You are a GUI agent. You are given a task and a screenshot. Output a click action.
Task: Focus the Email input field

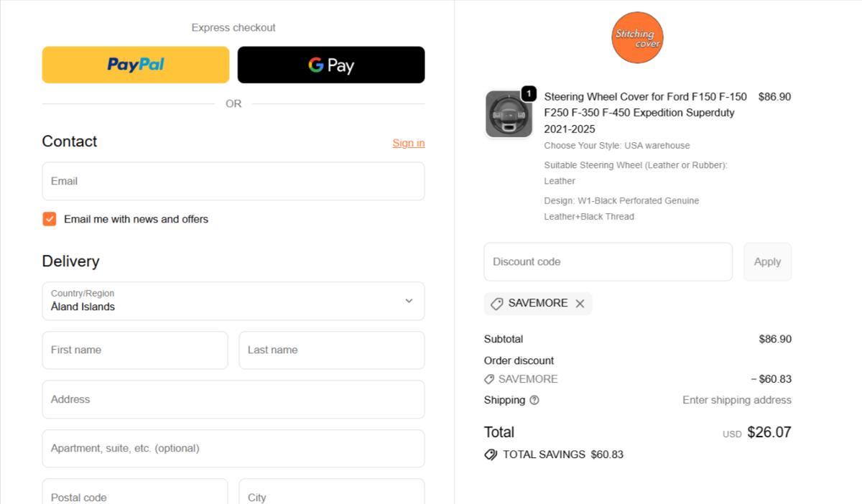[x=233, y=181]
